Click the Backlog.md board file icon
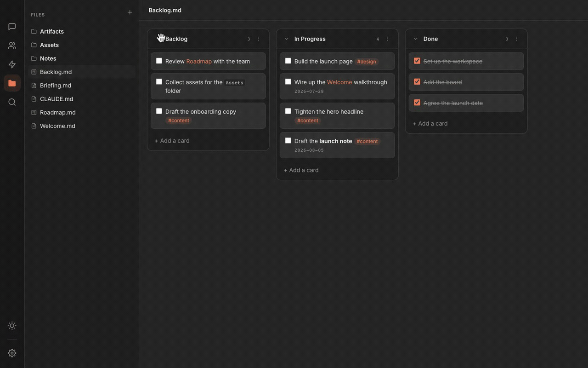This screenshot has width=588, height=368. (34, 72)
